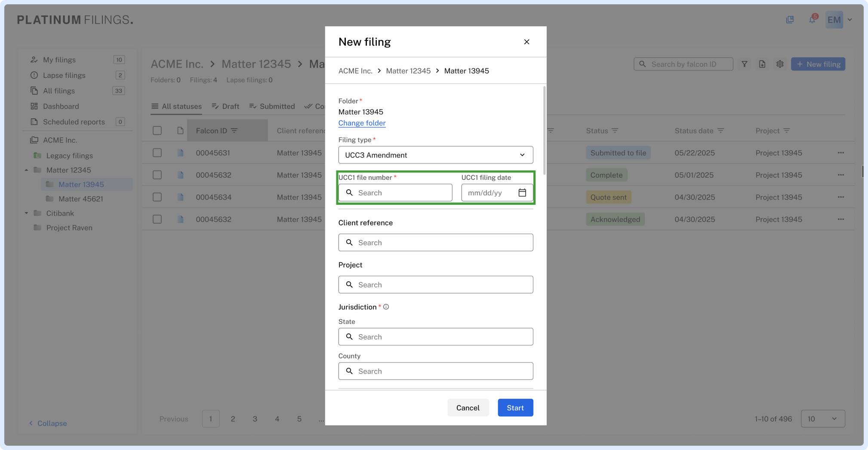Click the Change folder link
This screenshot has height=450, width=868.
click(362, 123)
